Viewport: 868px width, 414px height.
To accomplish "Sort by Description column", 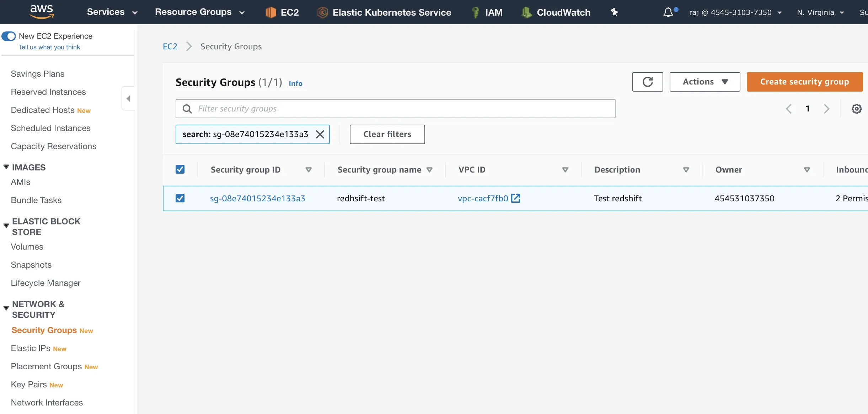I will 686,170.
